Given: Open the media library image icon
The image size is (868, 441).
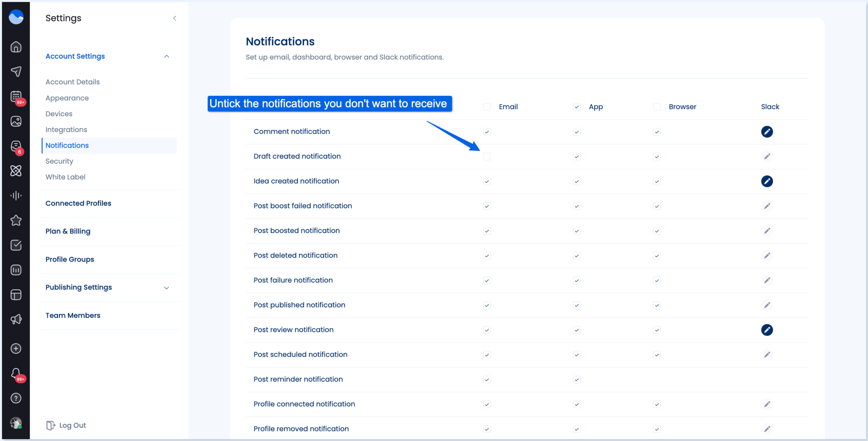Looking at the screenshot, I should click(16, 121).
